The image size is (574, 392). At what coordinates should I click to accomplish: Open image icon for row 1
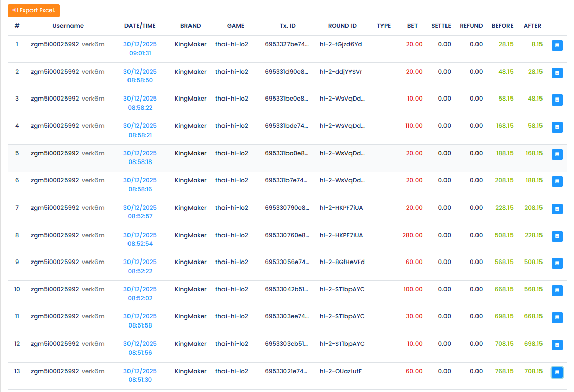coord(557,46)
